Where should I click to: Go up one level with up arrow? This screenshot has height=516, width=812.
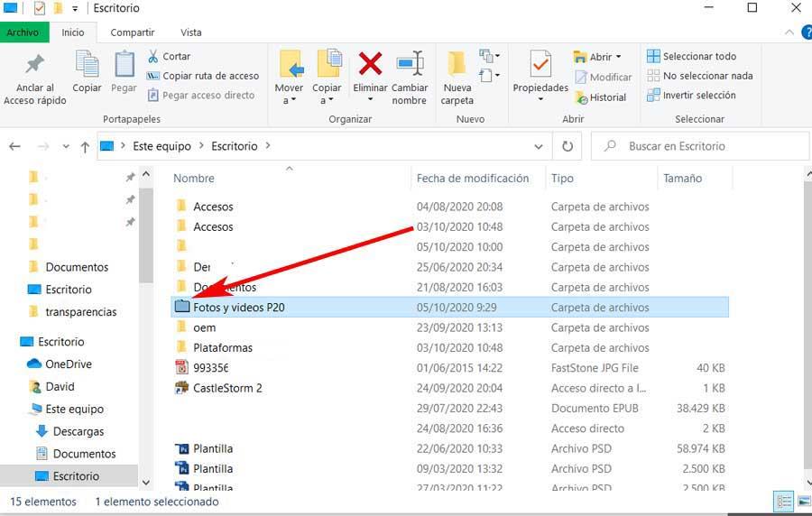click(x=85, y=147)
